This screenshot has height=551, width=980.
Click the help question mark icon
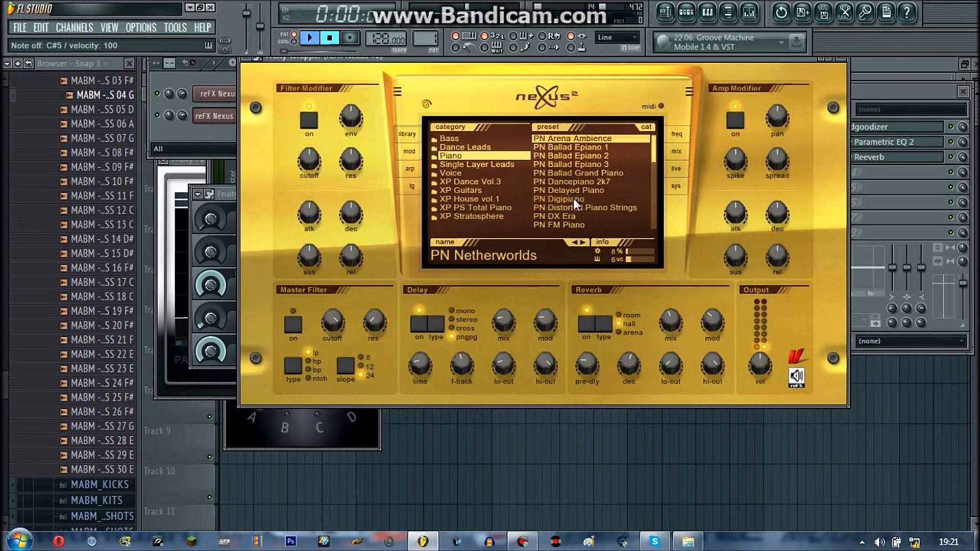coord(907,13)
